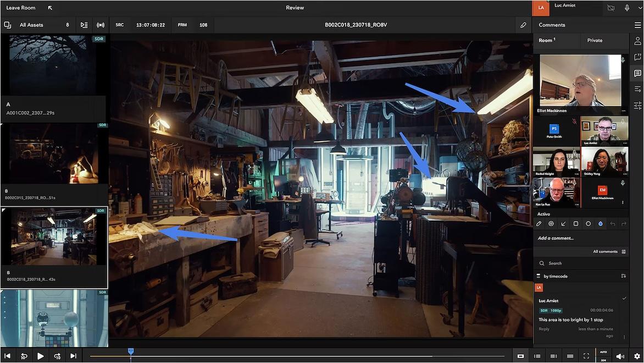The image size is (644, 363).
Task: Select the laser pointer annotation tool
Action: coord(551,224)
